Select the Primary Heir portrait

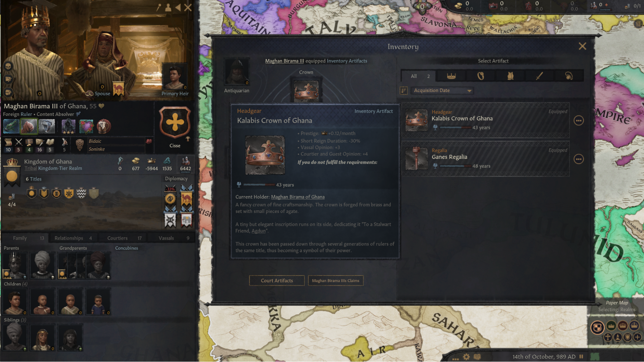[x=175, y=77]
